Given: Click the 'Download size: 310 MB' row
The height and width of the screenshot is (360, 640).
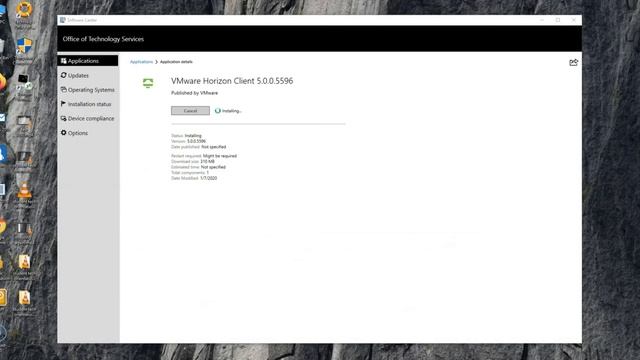Looking at the screenshot, I should click(x=193, y=162).
